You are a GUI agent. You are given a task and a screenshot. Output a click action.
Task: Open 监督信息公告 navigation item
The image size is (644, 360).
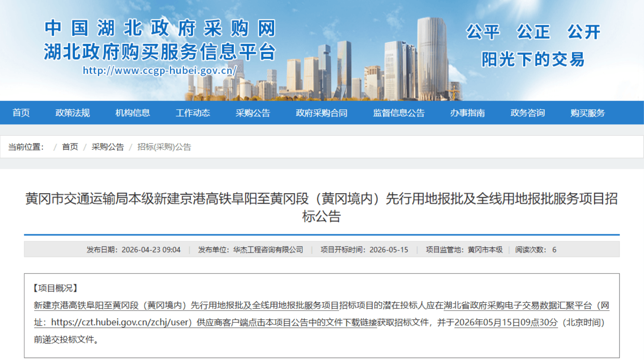click(399, 113)
